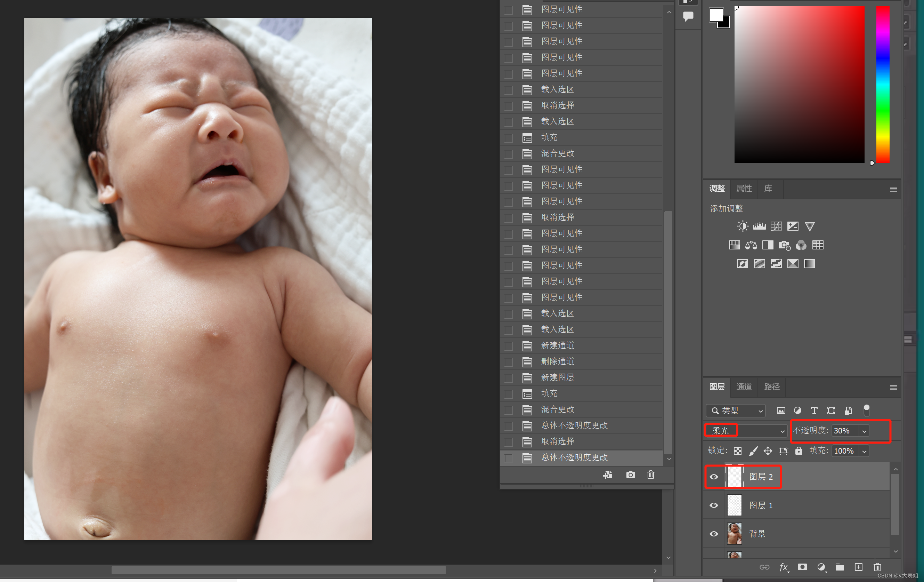The width and height of the screenshot is (924, 582).
Task: Add layer mask from Layers panel bottom
Action: point(802,567)
